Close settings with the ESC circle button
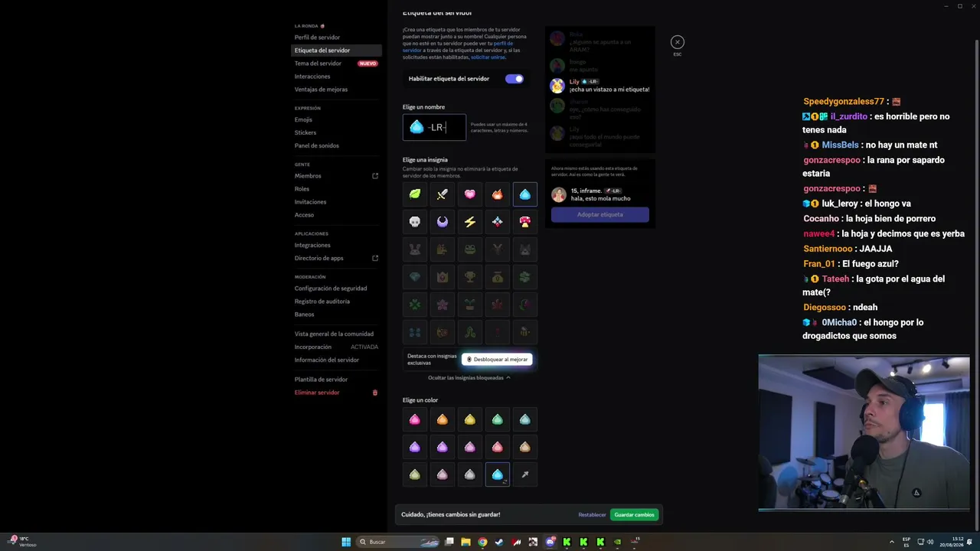980x551 pixels. pos(678,42)
